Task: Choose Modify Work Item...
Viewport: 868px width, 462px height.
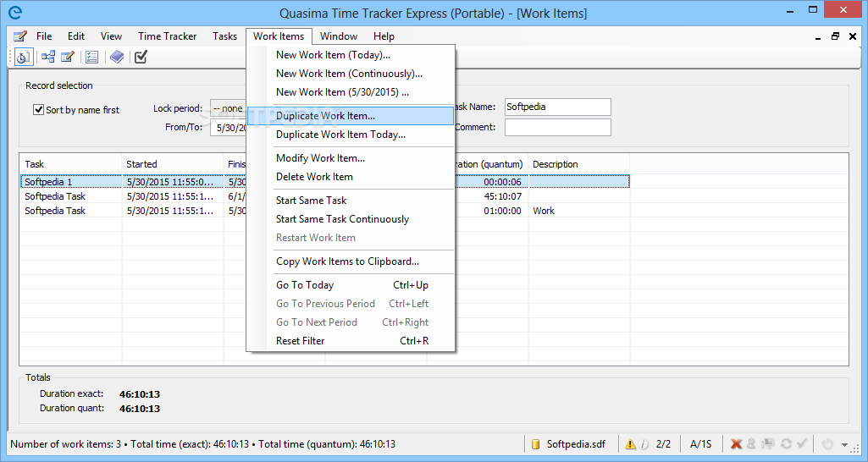Action: (x=351, y=158)
